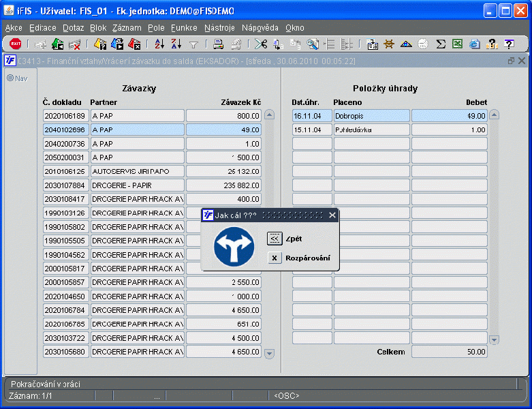Click the 800.00 amount cell
This screenshot has width=532, height=409.
pyautogui.click(x=223, y=116)
